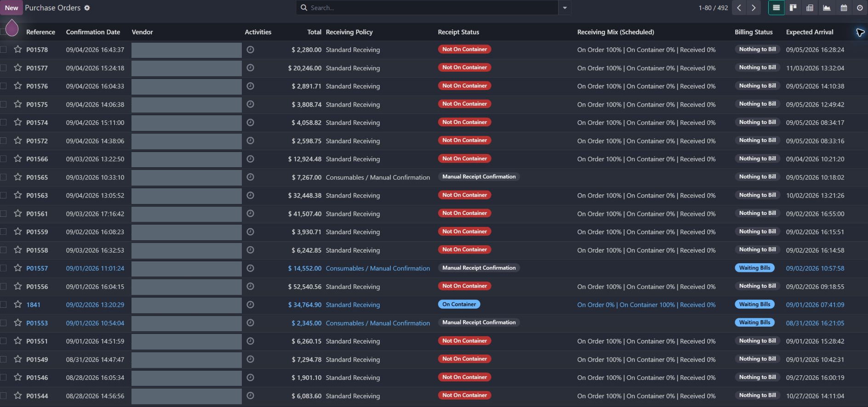868x407 pixels.
Task: Expand the search filter options dropdown
Action: 565,8
